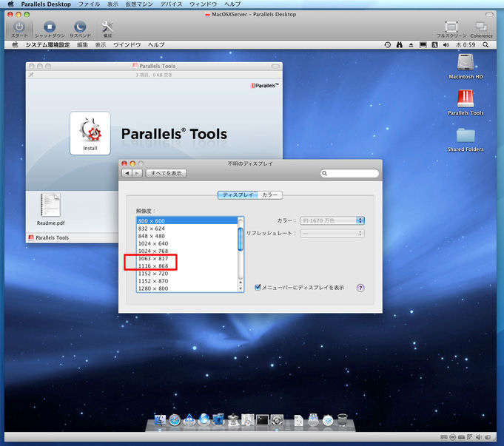Open the guest 編集 menu
504x446 pixels.
point(82,45)
